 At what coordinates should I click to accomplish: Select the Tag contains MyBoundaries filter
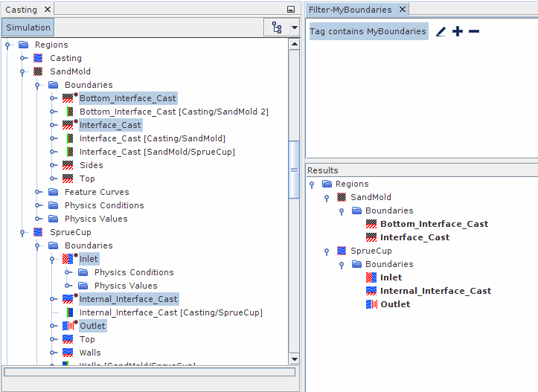tap(368, 31)
